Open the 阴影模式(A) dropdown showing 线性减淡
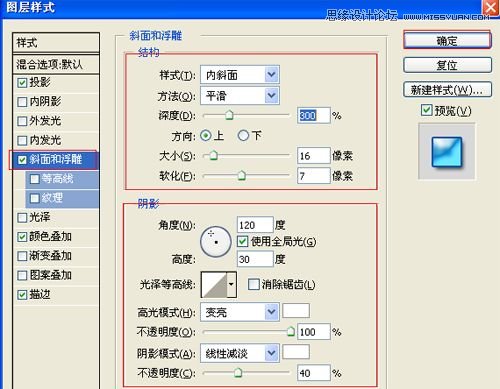The image size is (500, 389). point(240,353)
